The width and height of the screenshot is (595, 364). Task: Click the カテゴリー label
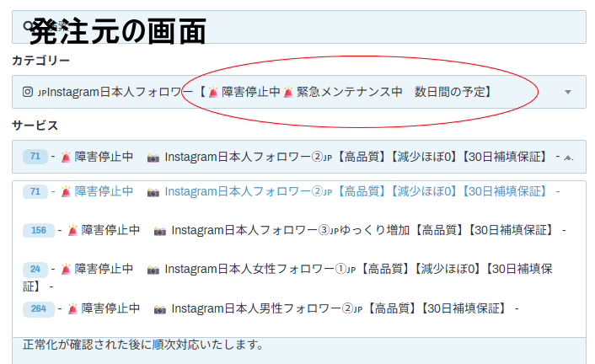click(x=41, y=61)
